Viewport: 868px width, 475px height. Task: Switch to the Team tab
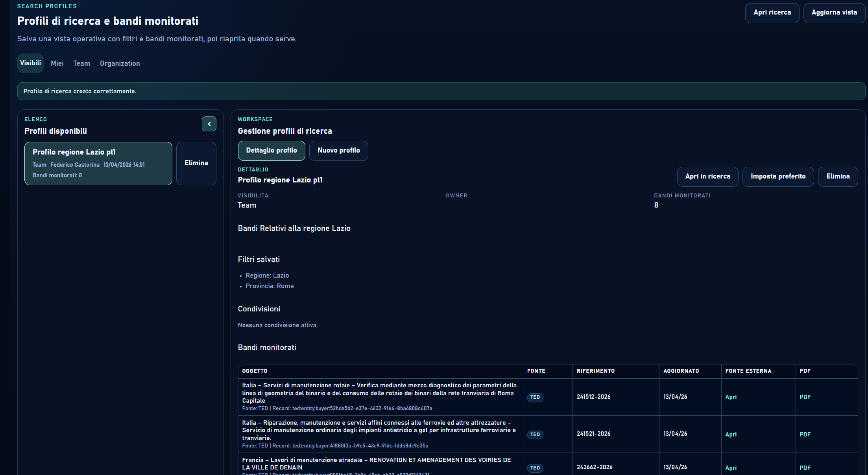tap(81, 63)
